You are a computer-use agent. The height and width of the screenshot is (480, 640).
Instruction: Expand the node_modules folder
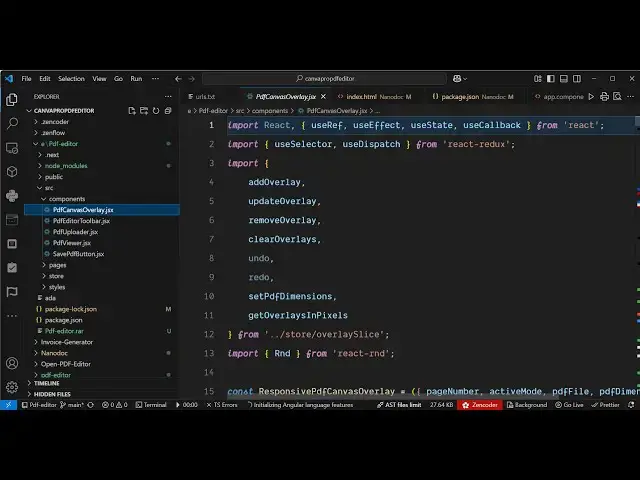[x=66, y=166]
